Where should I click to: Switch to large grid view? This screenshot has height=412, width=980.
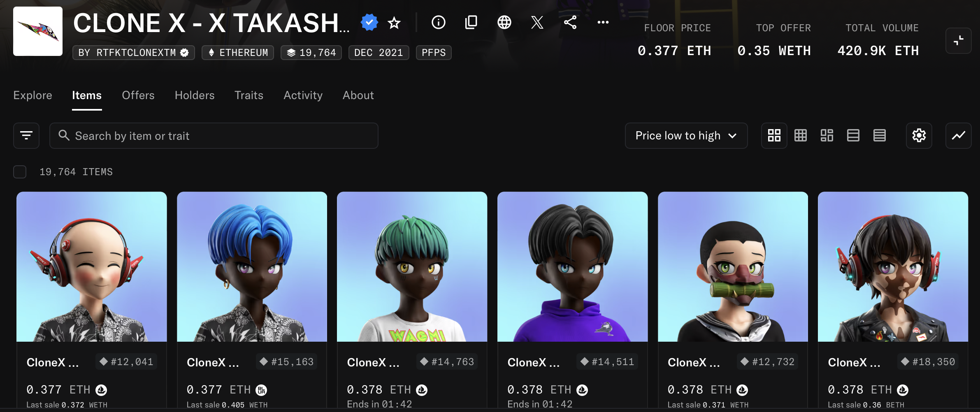(774, 136)
